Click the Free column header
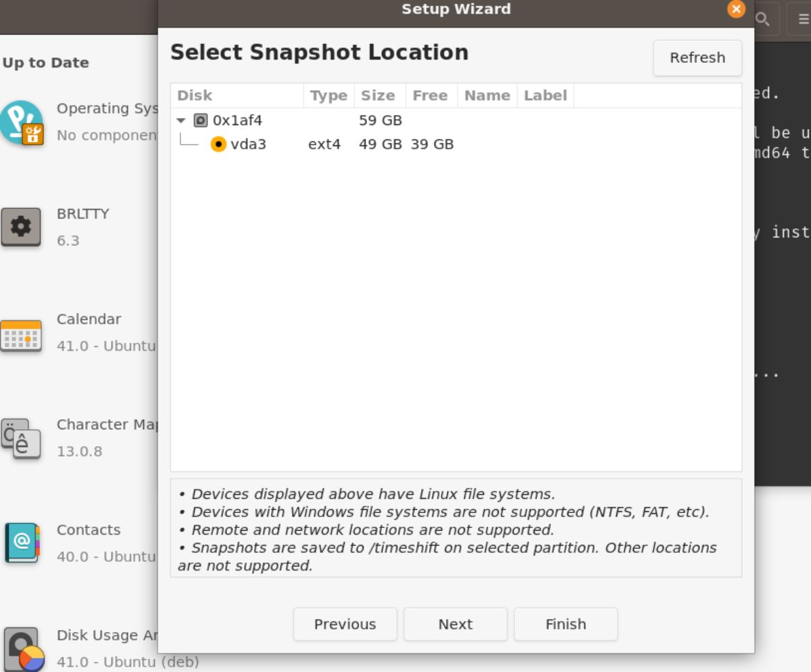This screenshot has width=811, height=672. coord(430,96)
